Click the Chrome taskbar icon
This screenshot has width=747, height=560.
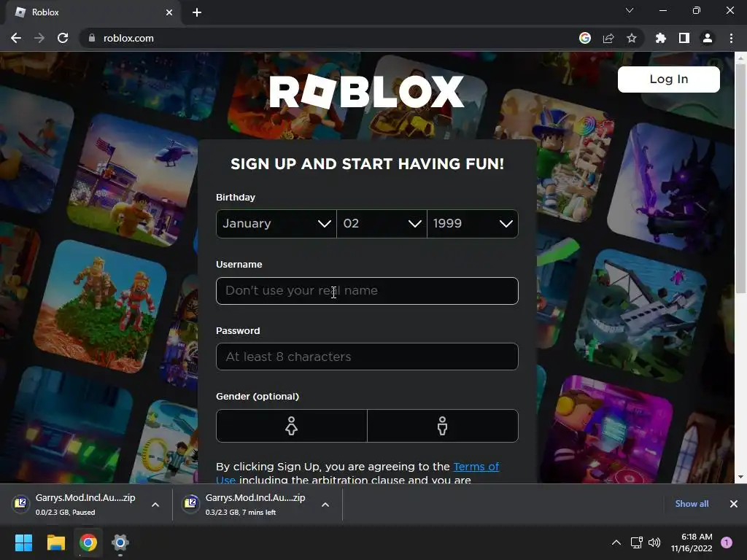click(x=88, y=542)
